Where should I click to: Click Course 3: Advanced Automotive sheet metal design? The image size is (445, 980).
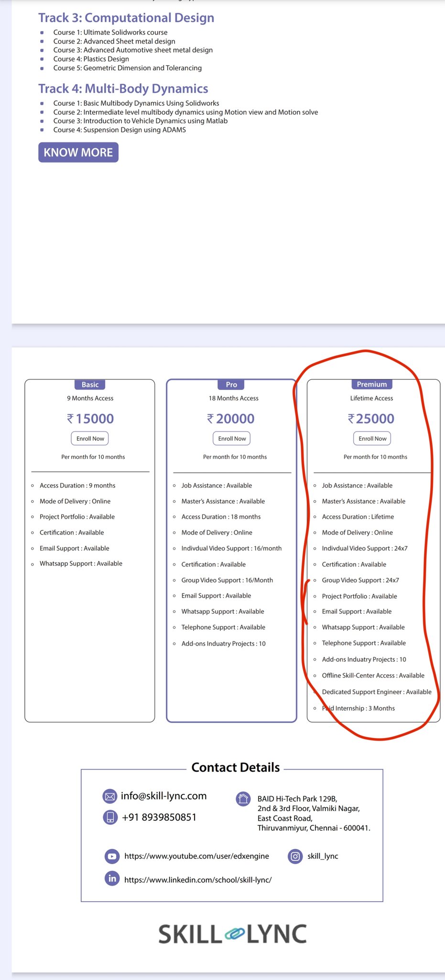[x=133, y=50]
